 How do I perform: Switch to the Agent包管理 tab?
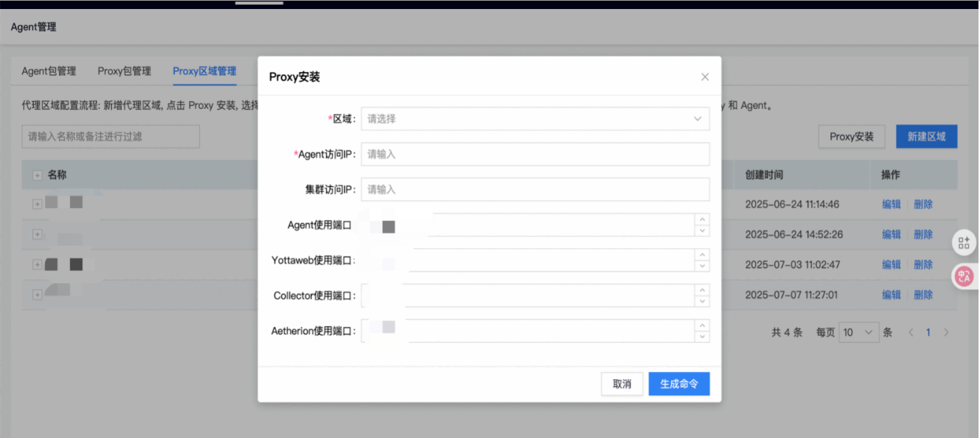[49, 71]
